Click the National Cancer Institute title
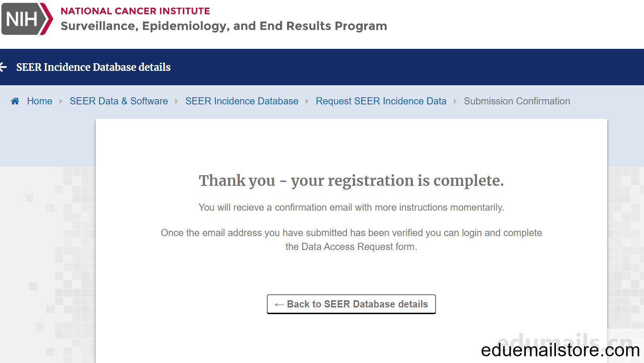 (x=135, y=11)
